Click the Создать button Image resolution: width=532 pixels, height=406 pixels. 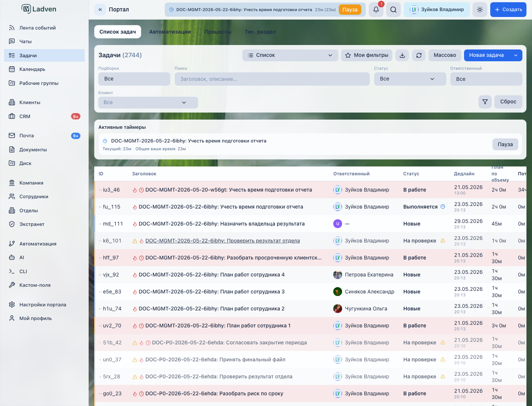coord(508,10)
